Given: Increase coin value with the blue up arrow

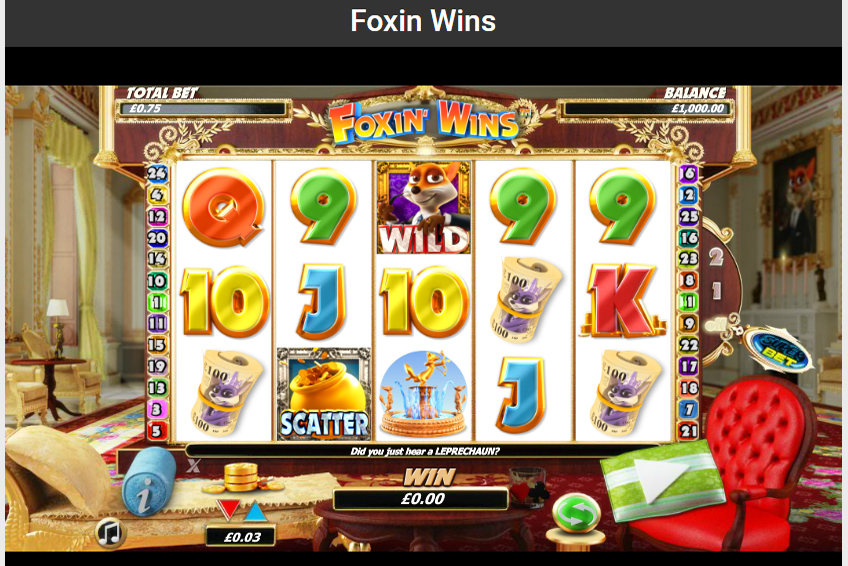Looking at the screenshot, I should (256, 510).
